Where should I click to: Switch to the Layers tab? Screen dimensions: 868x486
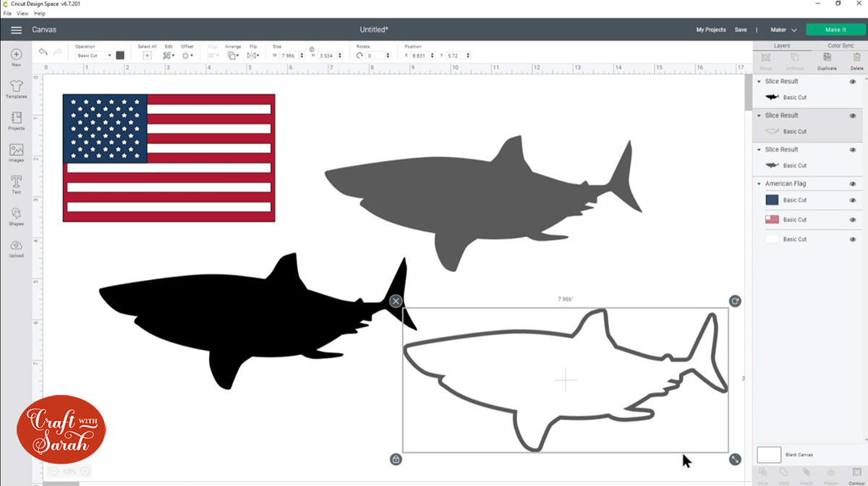click(782, 46)
